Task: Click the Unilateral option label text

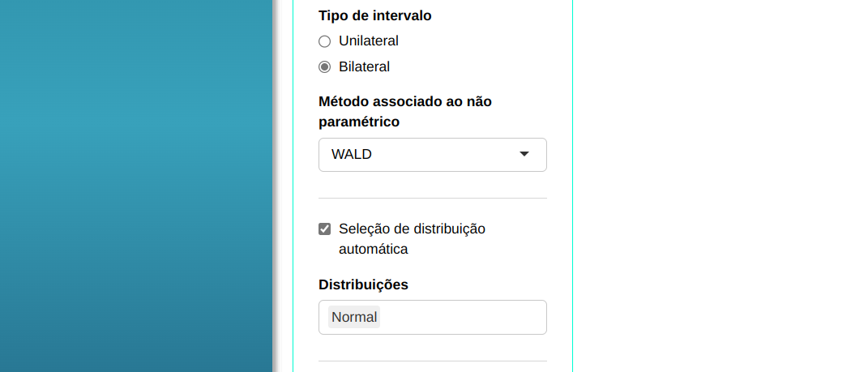Action: (x=369, y=41)
